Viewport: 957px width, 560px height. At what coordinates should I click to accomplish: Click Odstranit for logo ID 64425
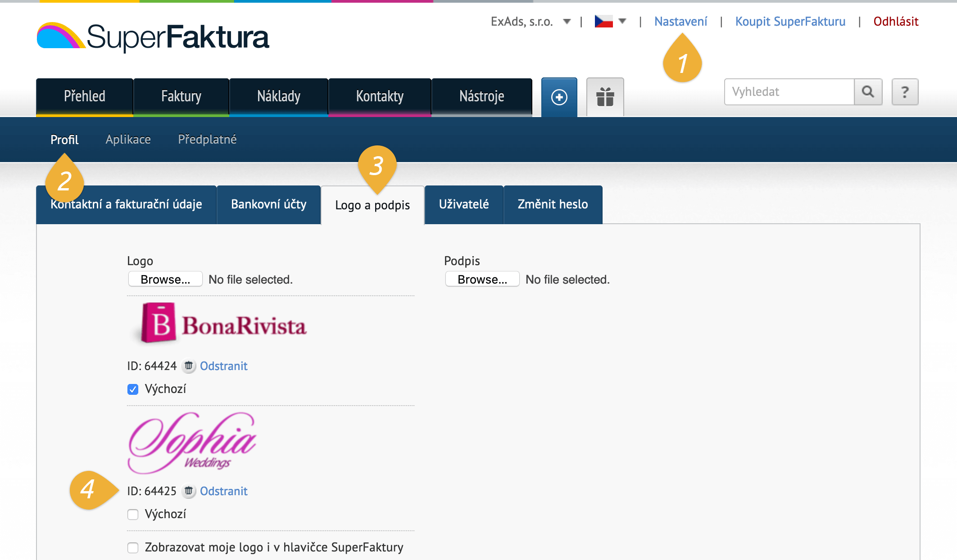coord(224,491)
